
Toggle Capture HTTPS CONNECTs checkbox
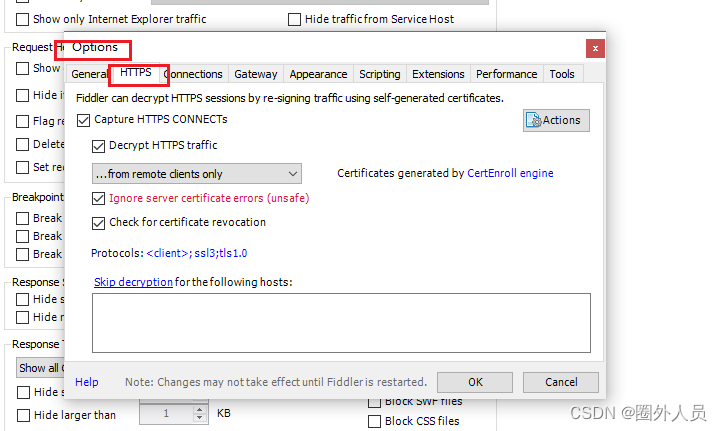[x=83, y=120]
